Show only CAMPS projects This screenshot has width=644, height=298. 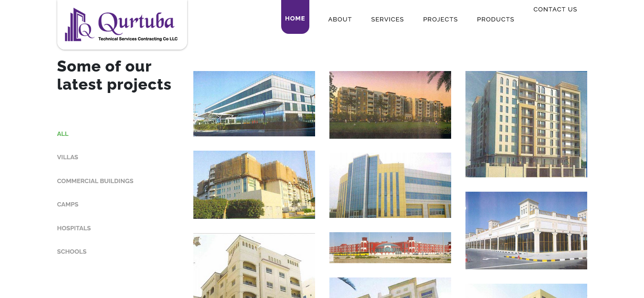pos(67,205)
